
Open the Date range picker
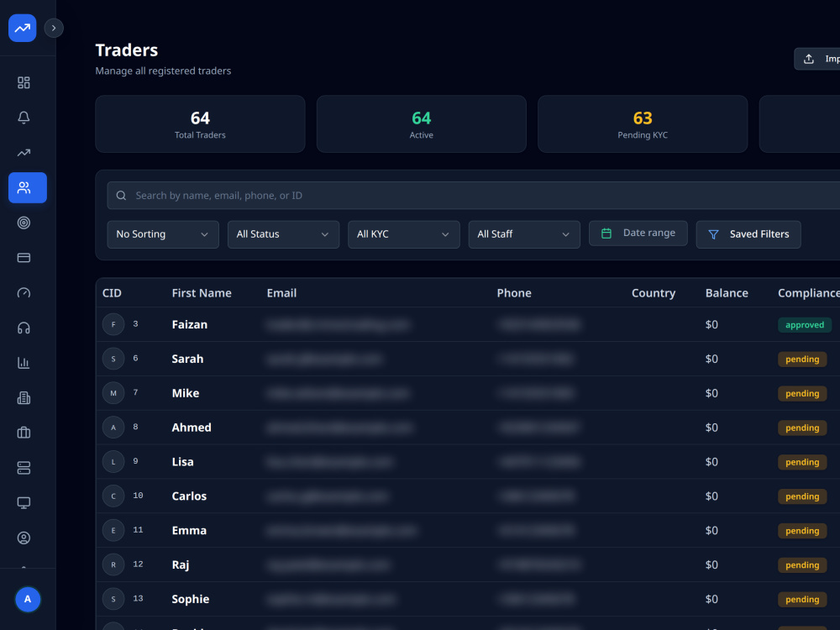pyautogui.click(x=638, y=233)
